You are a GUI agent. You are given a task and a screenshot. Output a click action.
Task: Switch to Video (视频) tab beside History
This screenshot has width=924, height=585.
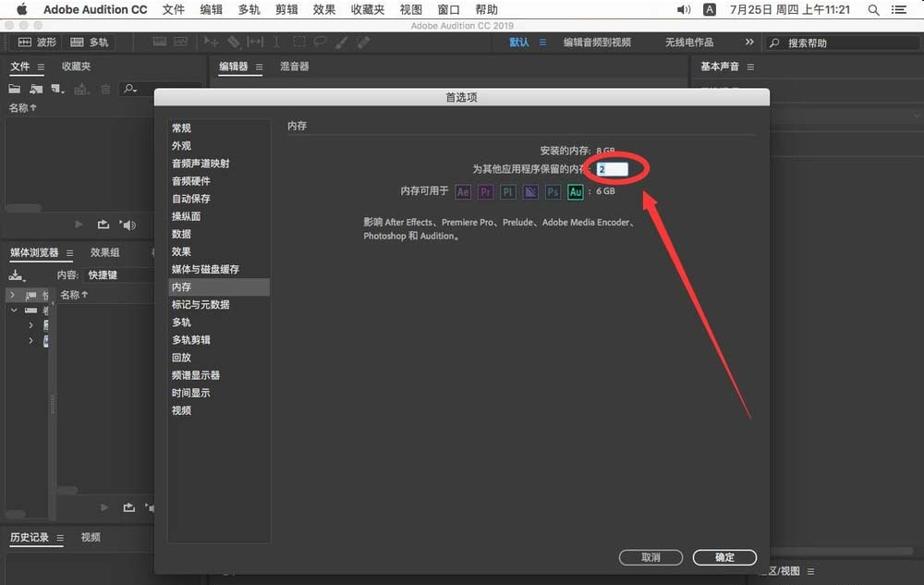(91, 537)
